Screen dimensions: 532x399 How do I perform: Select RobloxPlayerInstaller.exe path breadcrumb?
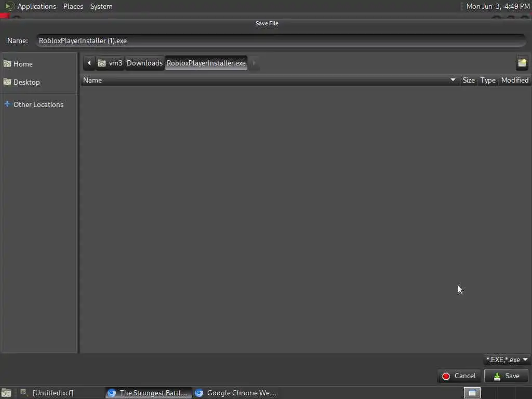(206, 63)
